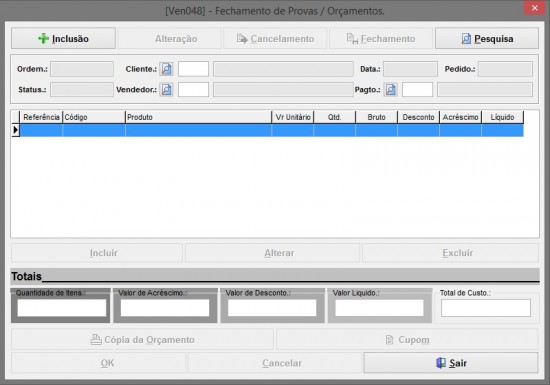Image resolution: width=550 pixels, height=385 pixels.
Task: Click the Pagto description field
Action: [485, 90]
